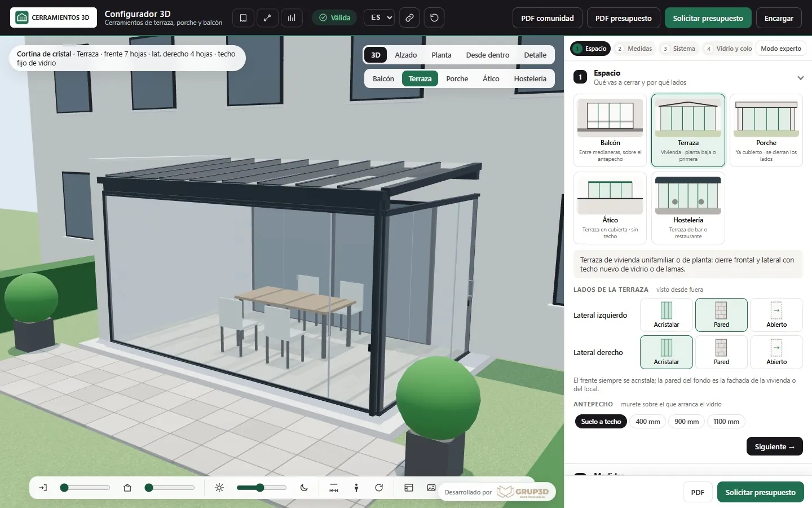Open the ES language dropdown
The height and width of the screenshot is (508, 812).
click(379, 17)
